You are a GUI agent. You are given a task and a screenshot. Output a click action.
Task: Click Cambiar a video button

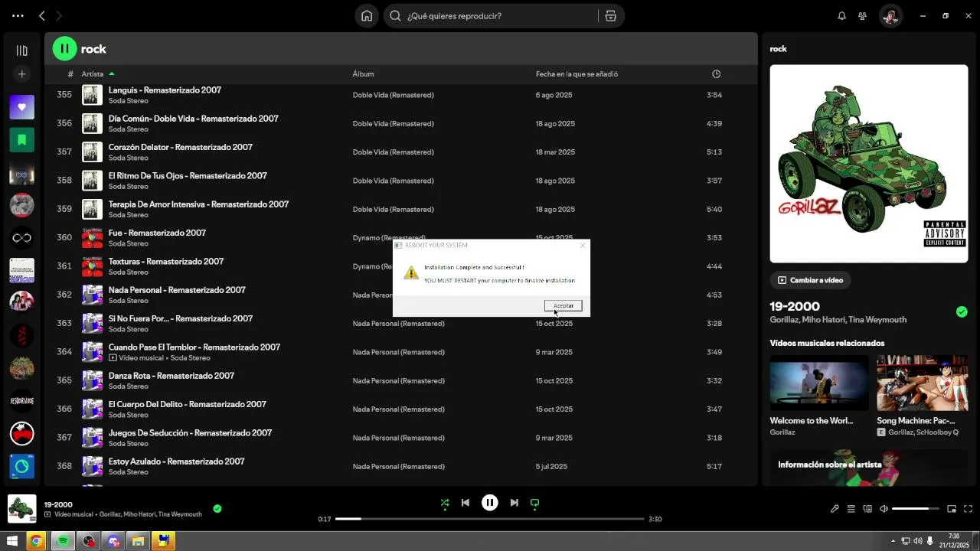pos(810,280)
